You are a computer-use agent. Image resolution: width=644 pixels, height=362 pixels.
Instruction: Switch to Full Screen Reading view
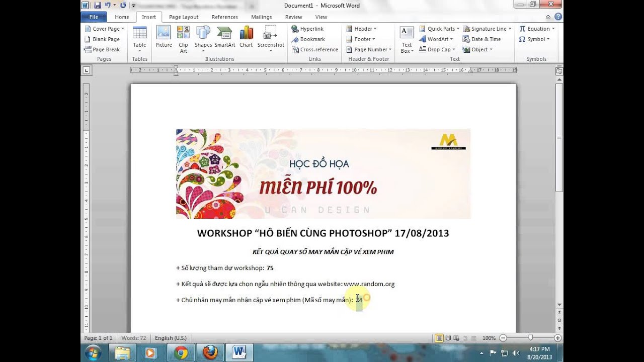point(448,338)
